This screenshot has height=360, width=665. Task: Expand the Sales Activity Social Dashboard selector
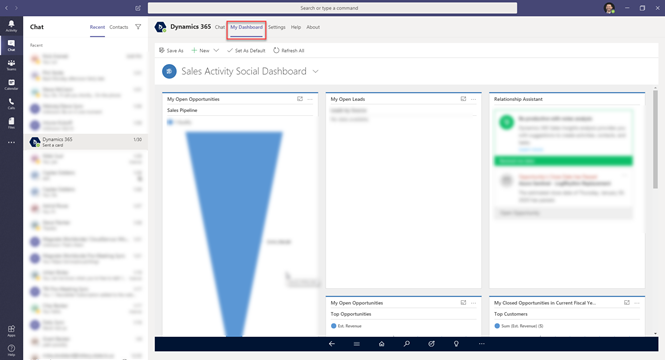point(315,71)
